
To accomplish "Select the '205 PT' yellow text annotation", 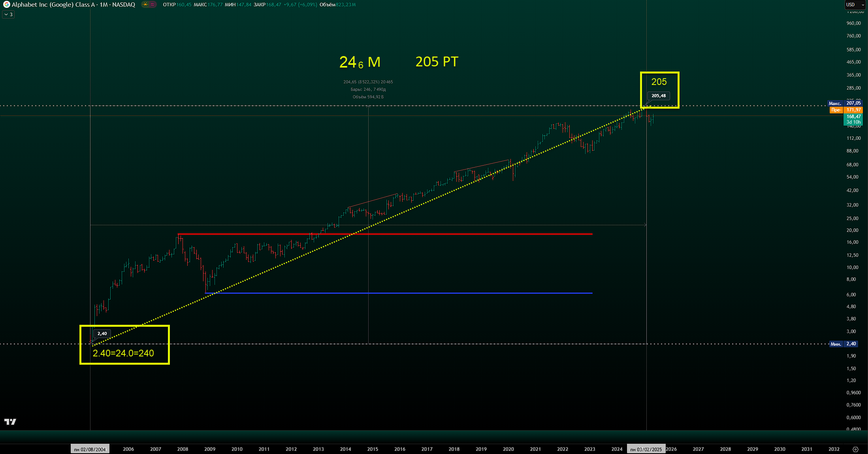I will 437,62.
